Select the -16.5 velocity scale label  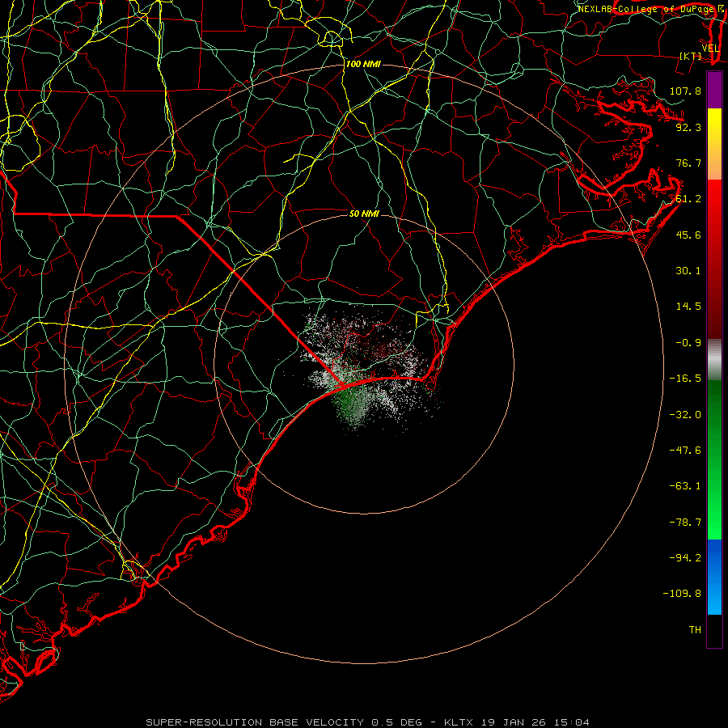[685, 379]
